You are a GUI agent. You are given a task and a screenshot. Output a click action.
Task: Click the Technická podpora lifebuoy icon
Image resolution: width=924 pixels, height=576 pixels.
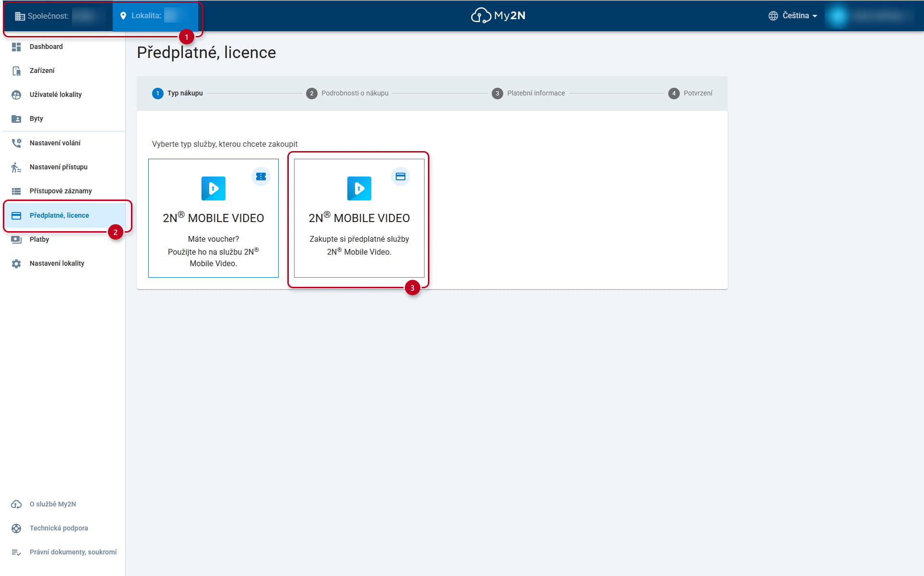coord(16,528)
